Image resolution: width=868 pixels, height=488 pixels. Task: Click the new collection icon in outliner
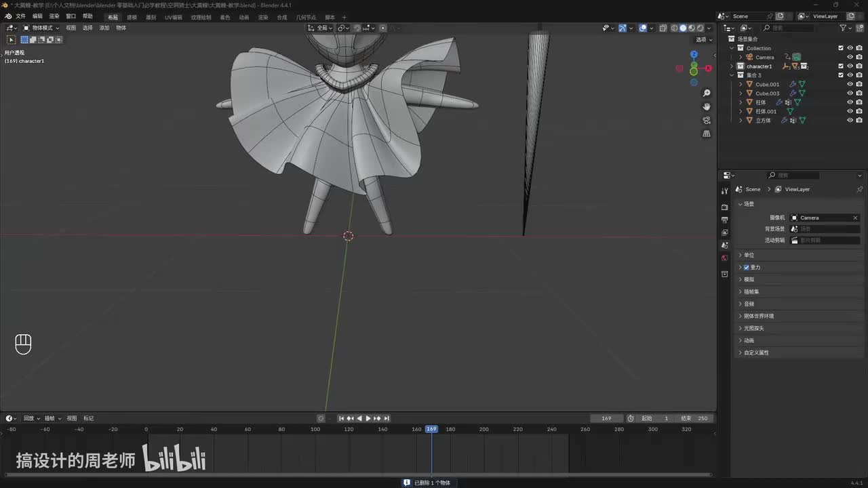coord(859,28)
